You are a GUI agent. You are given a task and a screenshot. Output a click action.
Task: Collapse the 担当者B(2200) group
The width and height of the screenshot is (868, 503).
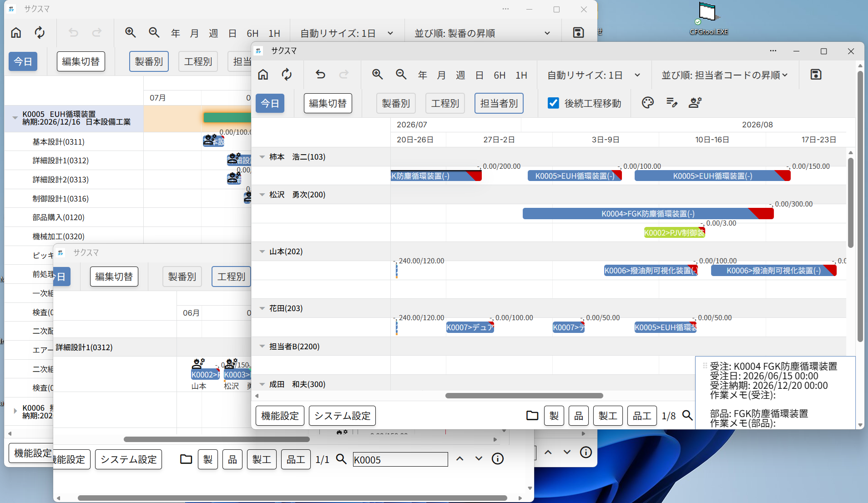tap(262, 347)
